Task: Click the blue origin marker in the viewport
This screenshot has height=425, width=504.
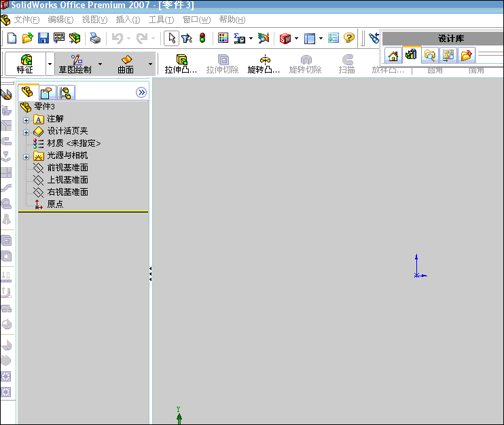Action: 420,267
